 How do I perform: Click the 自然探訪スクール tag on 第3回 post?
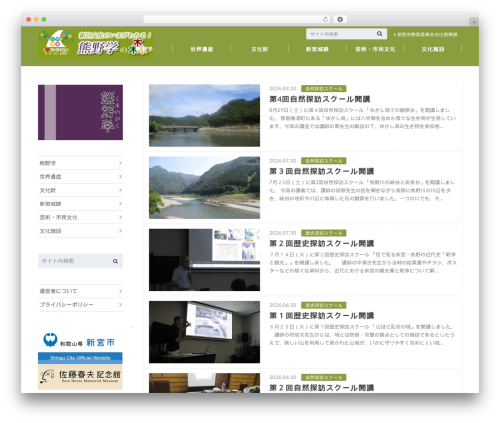(324, 161)
